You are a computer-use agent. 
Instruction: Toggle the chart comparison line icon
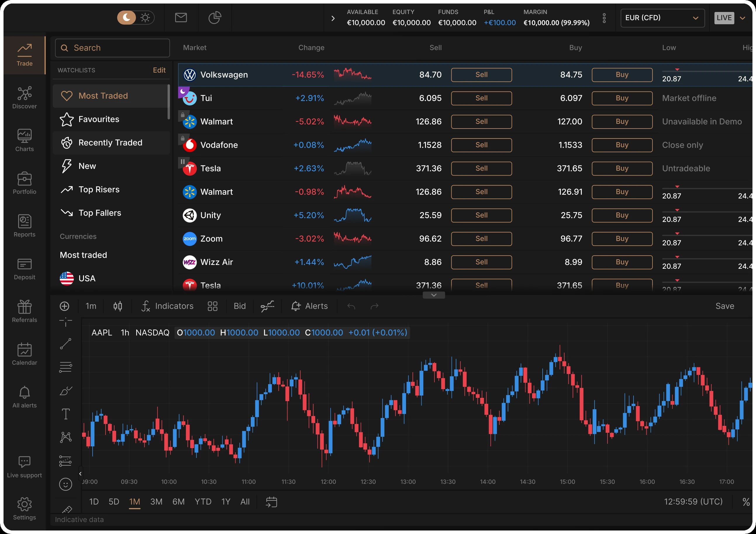(x=267, y=306)
